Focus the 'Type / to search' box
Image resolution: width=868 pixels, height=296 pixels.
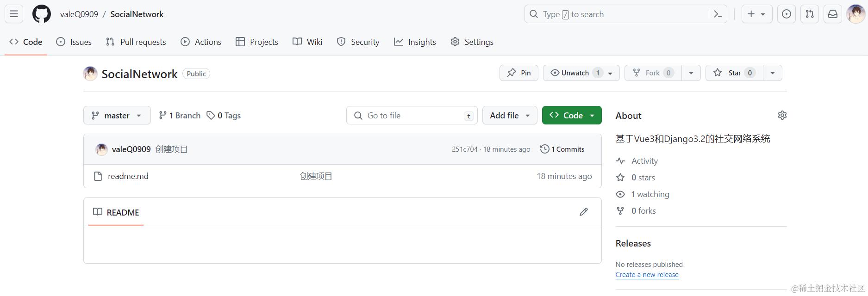click(626, 14)
